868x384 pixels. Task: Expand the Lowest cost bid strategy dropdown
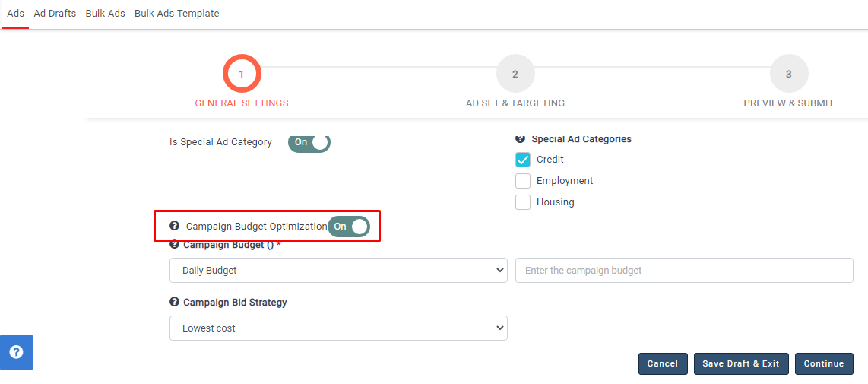338,328
